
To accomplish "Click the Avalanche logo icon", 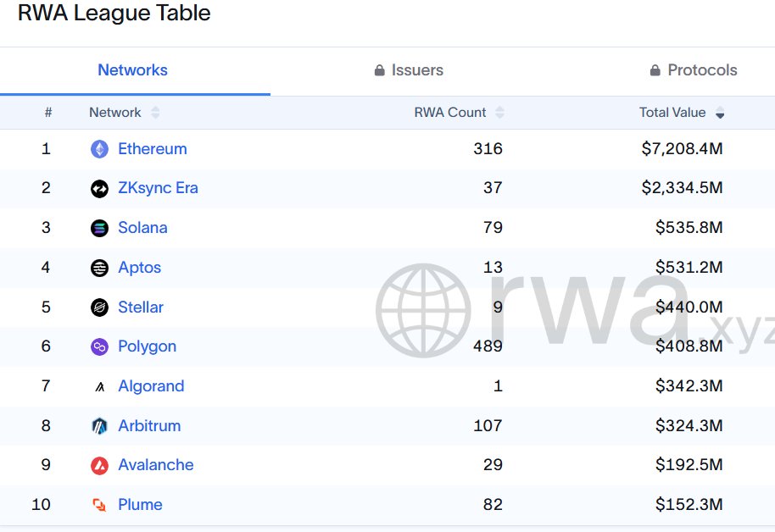I will pyautogui.click(x=99, y=465).
